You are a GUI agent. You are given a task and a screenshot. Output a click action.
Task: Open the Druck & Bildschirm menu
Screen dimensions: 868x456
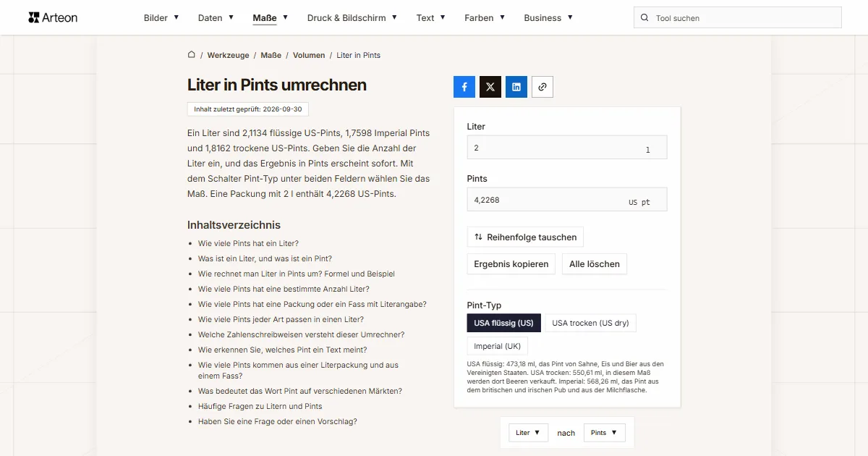(x=352, y=17)
